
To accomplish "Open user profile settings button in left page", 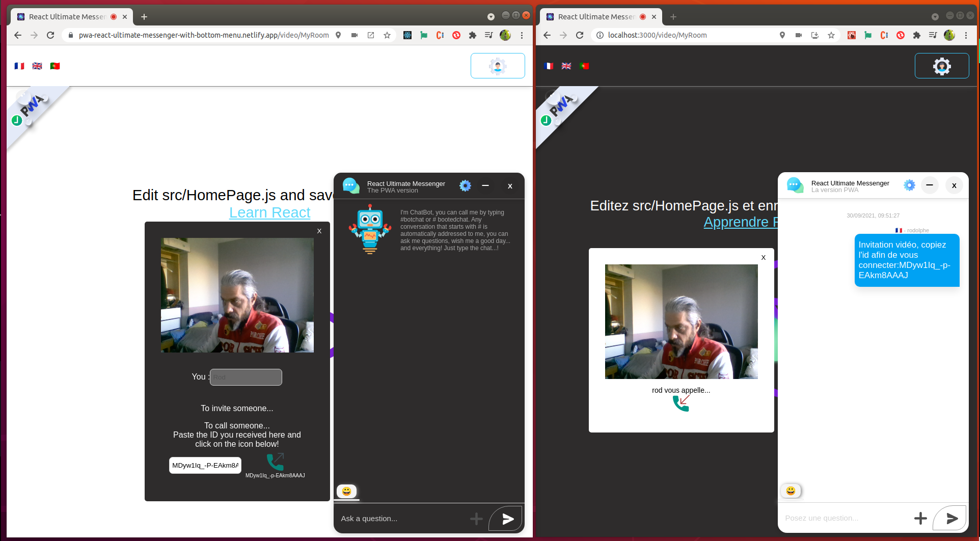I will (x=498, y=66).
